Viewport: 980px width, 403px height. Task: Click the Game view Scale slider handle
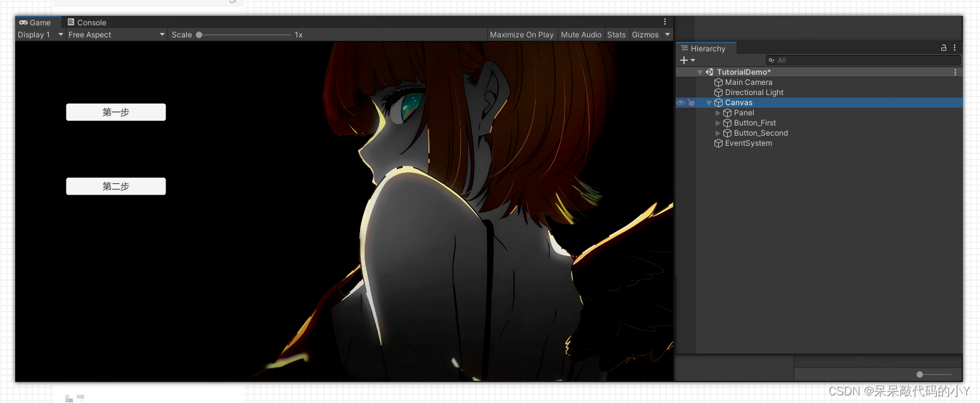[199, 35]
